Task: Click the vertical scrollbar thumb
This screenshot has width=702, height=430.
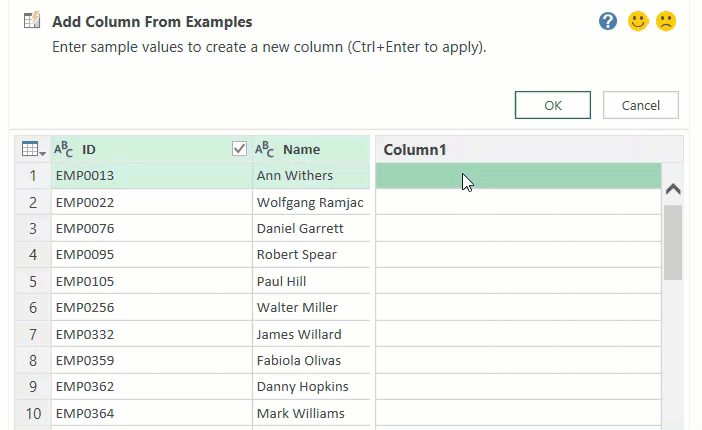Action: pos(673,242)
